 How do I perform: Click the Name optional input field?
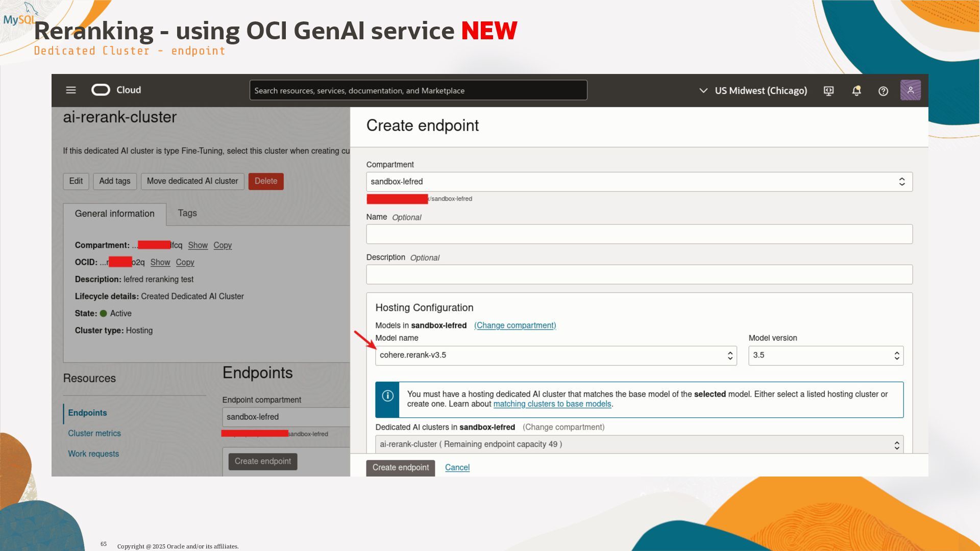639,234
